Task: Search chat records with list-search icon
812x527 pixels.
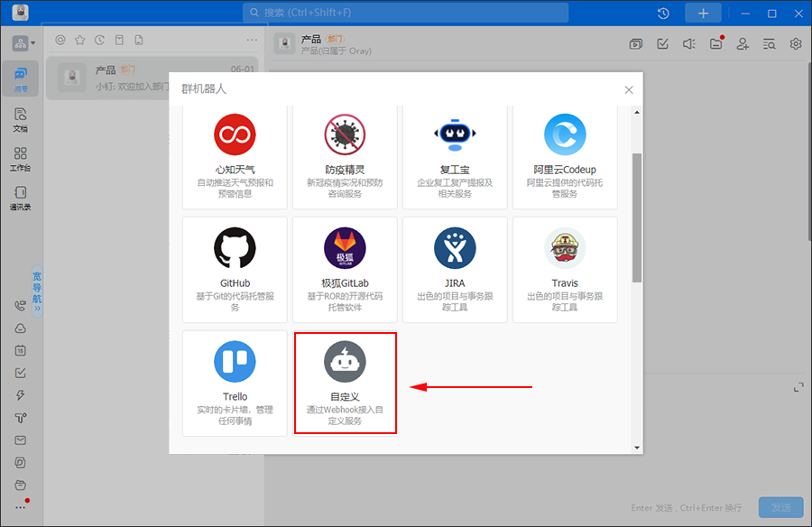Action: (x=769, y=44)
